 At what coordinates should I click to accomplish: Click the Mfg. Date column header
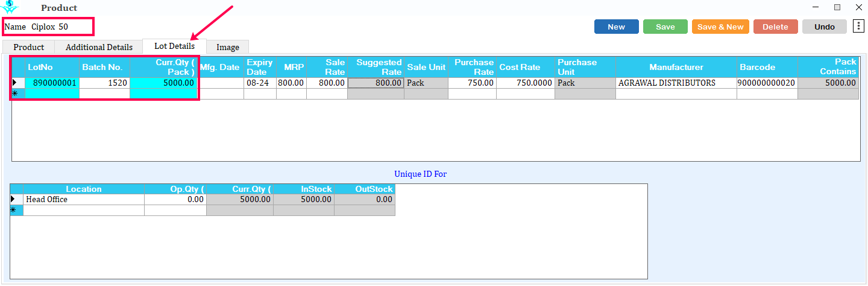(220, 67)
